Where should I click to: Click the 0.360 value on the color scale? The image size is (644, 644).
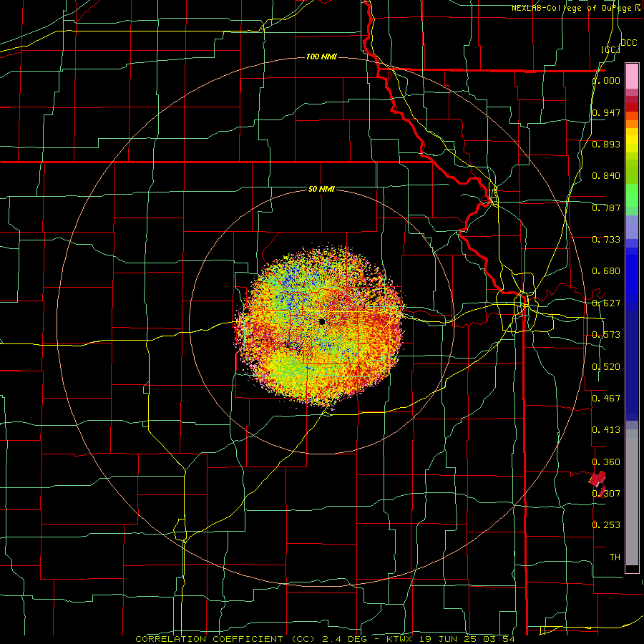pos(606,462)
